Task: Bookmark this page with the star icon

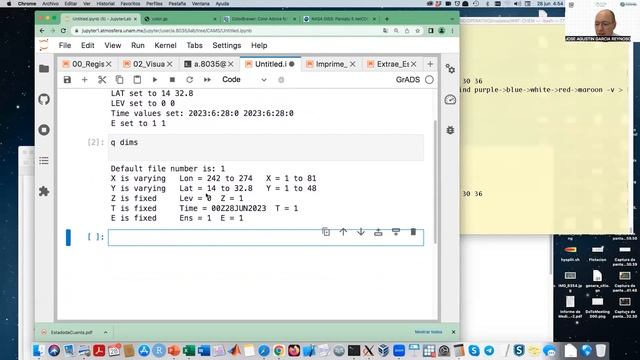Action: (417, 31)
